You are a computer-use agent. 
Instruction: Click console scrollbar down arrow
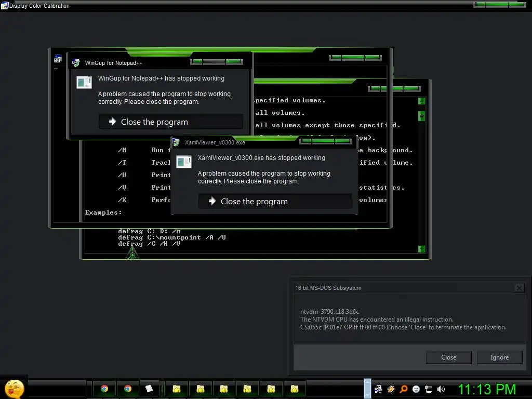pyautogui.click(x=421, y=249)
